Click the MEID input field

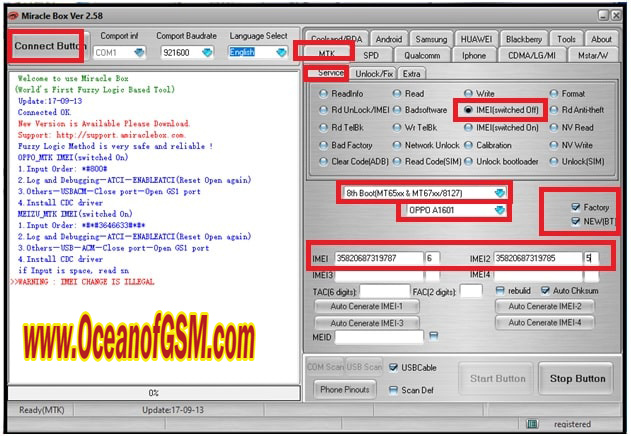pos(379,337)
